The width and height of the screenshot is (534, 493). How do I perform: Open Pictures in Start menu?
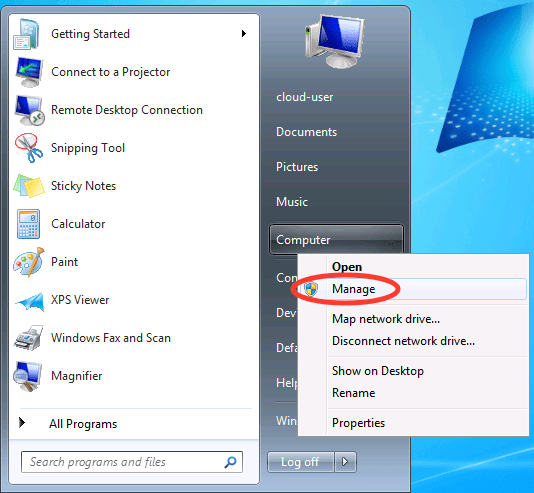pos(297,167)
